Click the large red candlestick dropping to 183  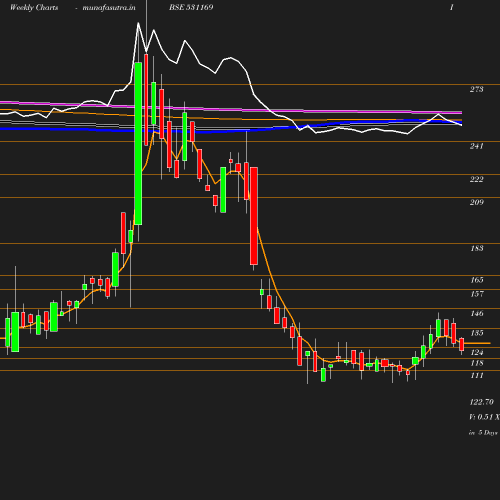[x=254, y=216]
